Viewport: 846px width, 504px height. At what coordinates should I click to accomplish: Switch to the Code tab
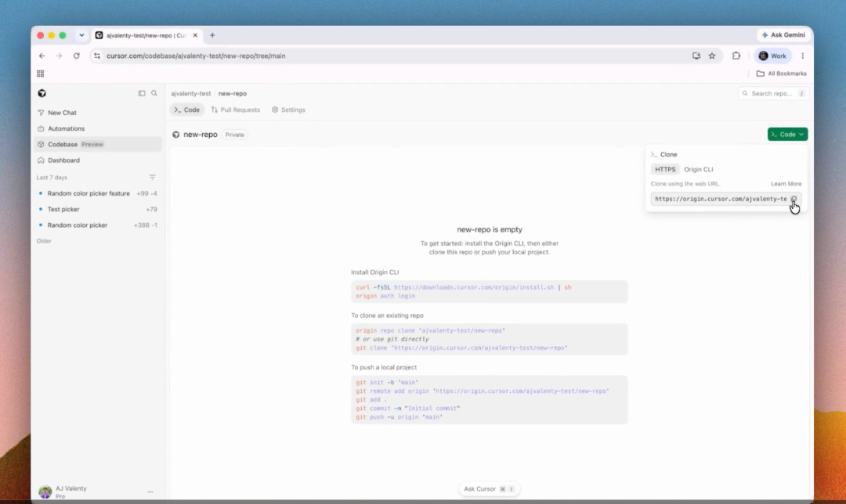pyautogui.click(x=186, y=110)
